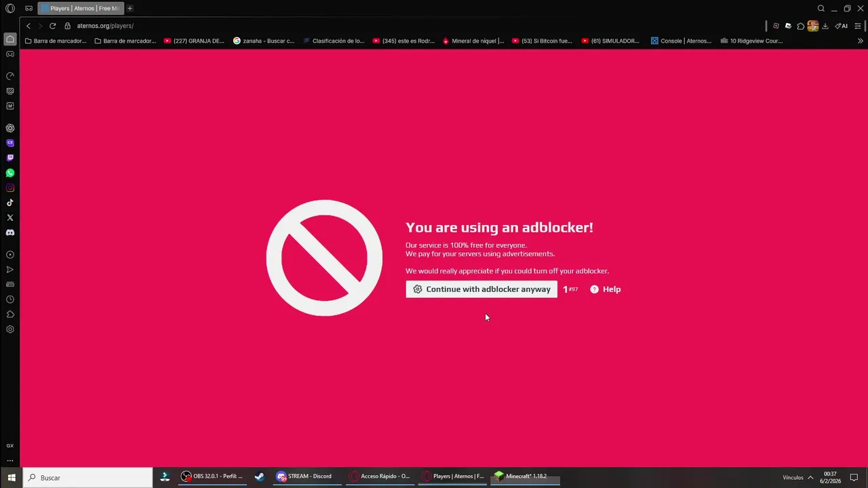The width and height of the screenshot is (868, 488).
Task: Click the three-dots sidebar setup button
Action: click(10, 460)
